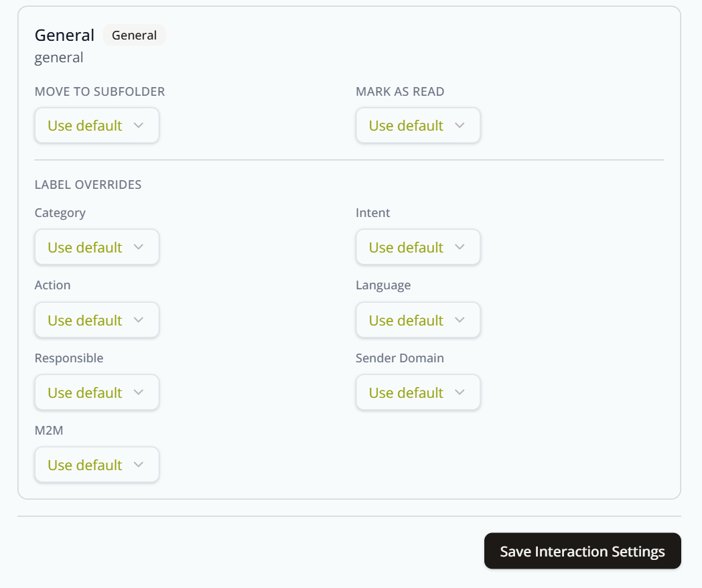Open the Mark as Read dropdown

pyautogui.click(x=418, y=125)
